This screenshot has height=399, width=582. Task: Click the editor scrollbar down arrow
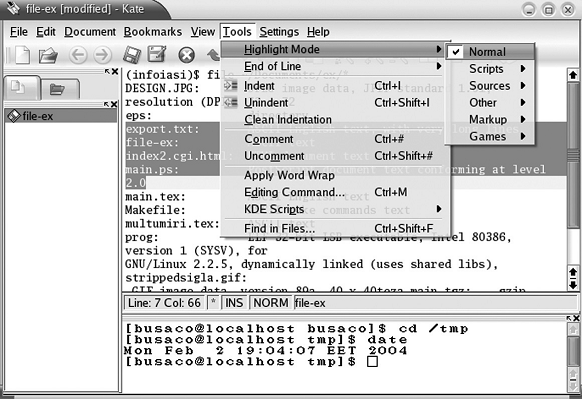click(573, 285)
